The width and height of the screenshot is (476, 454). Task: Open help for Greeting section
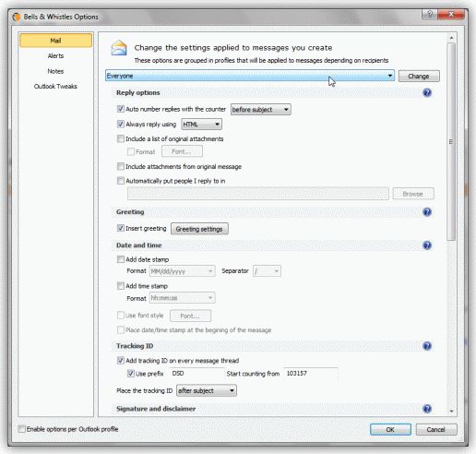(427, 212)
